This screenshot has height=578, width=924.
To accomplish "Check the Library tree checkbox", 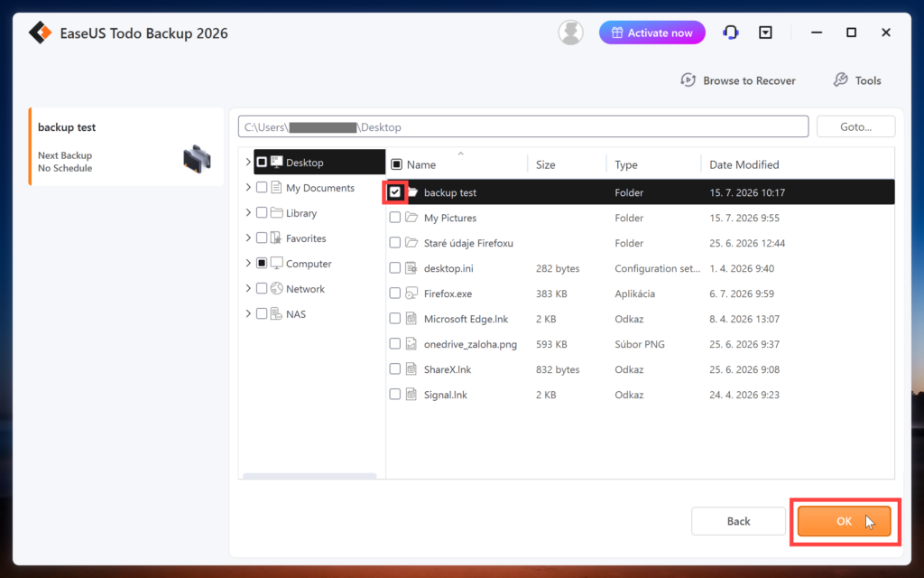I will point(262,213).
